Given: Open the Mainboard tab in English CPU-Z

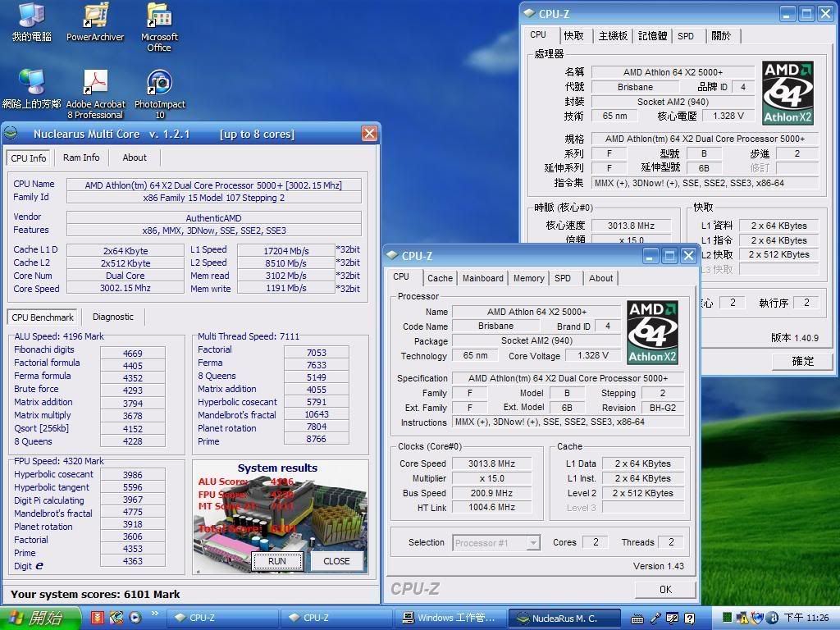Looking at the screenshot, I should [482, 278].
